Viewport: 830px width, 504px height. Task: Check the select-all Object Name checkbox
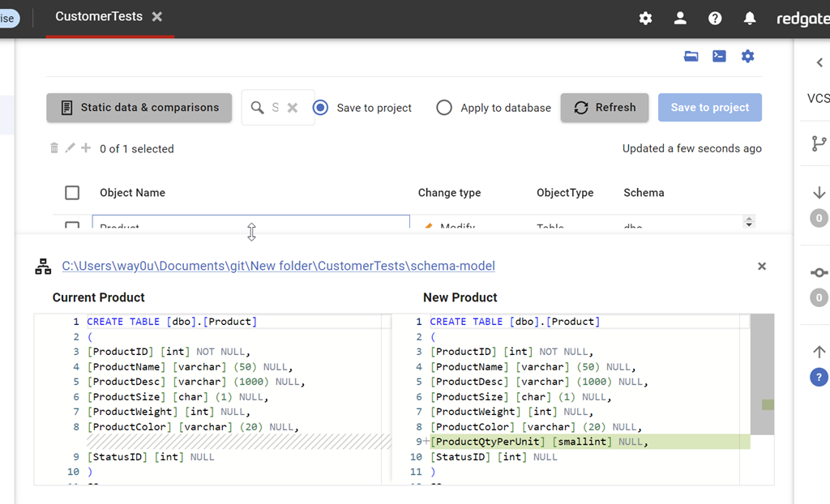[72, 193]
